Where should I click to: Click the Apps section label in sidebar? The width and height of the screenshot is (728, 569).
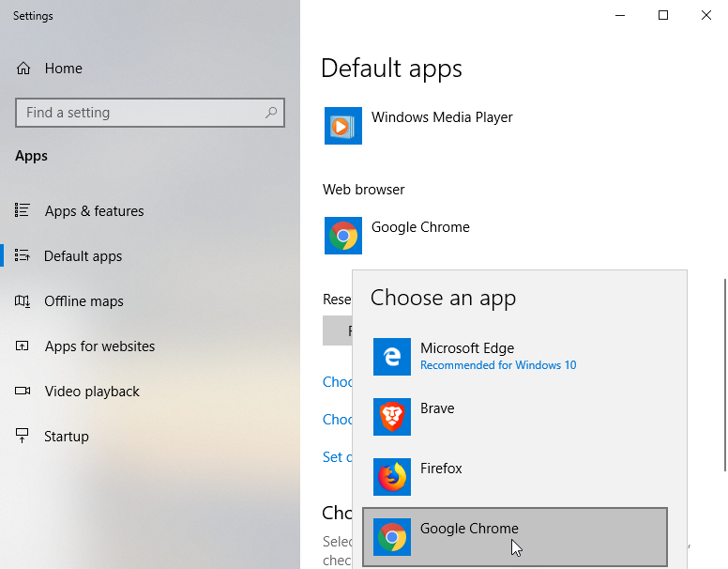pos(31,156)
